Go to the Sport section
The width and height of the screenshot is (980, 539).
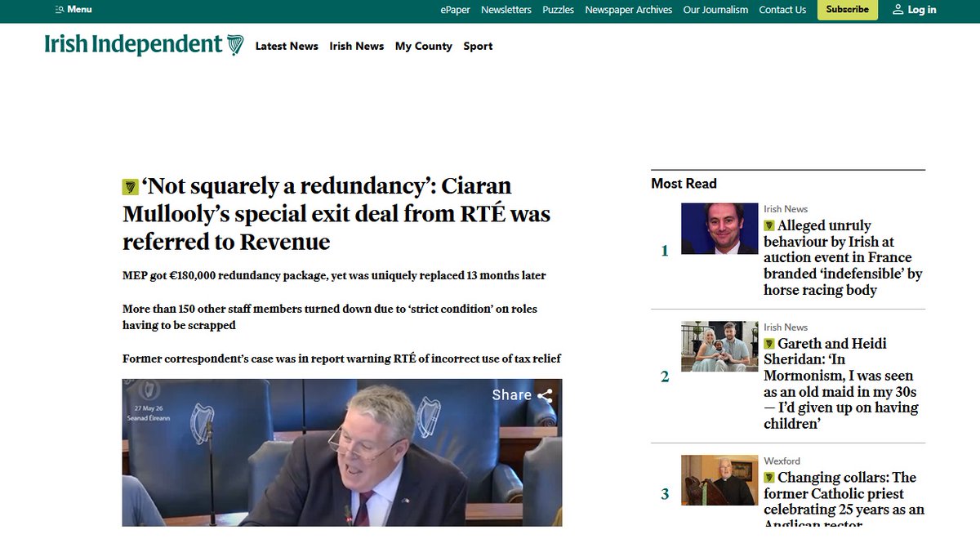478,46
